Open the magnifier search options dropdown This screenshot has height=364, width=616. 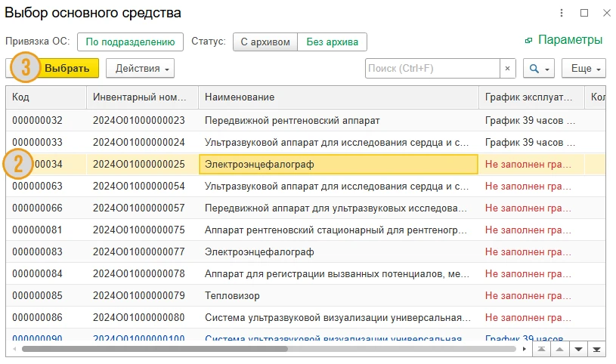[x=539, y=68]
